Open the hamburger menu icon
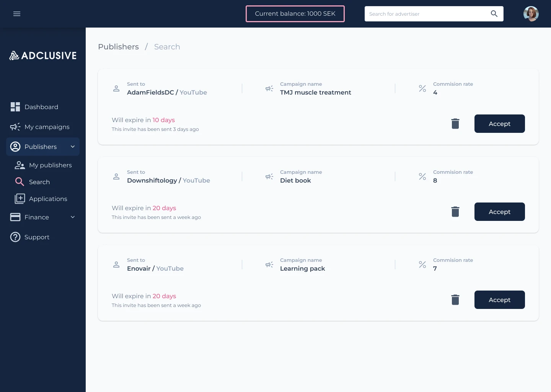The height and width of the screenshot is (392, 551). pos(17,14)
